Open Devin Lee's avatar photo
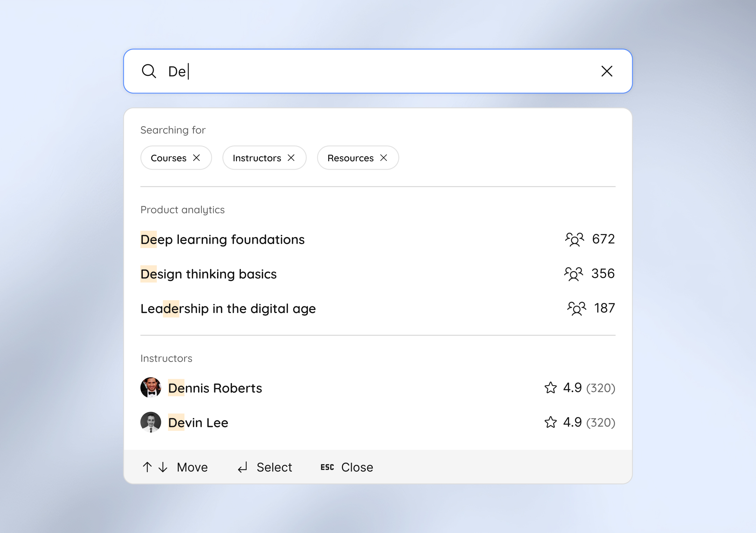 (x=151, y=422)
